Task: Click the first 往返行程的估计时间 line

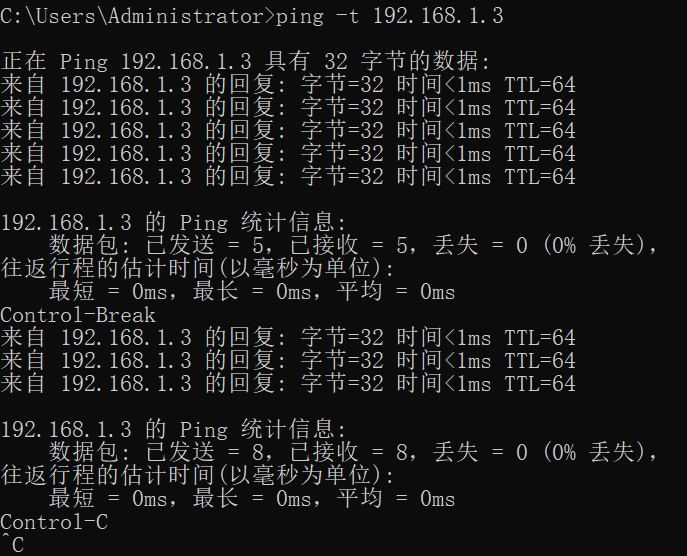Action: [x=198, y=269]
